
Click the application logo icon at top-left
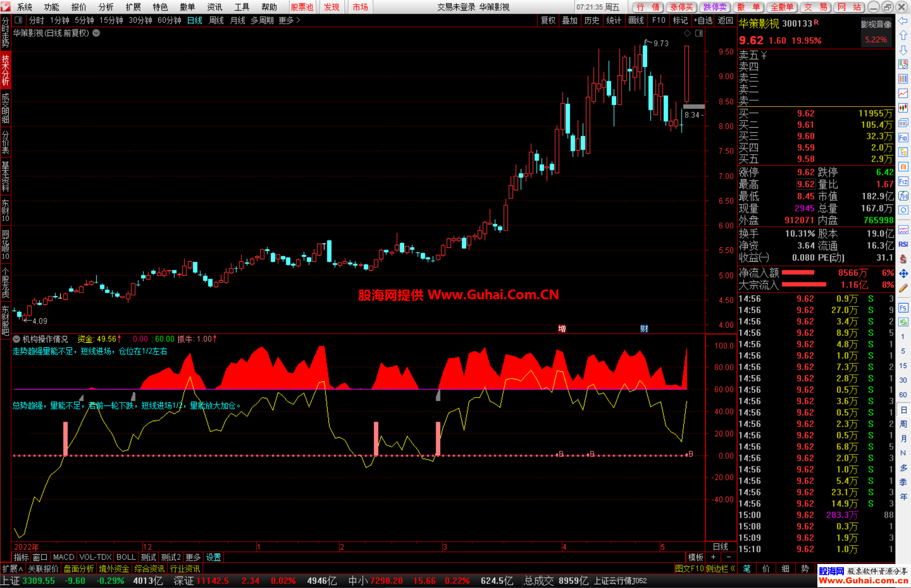5,6
